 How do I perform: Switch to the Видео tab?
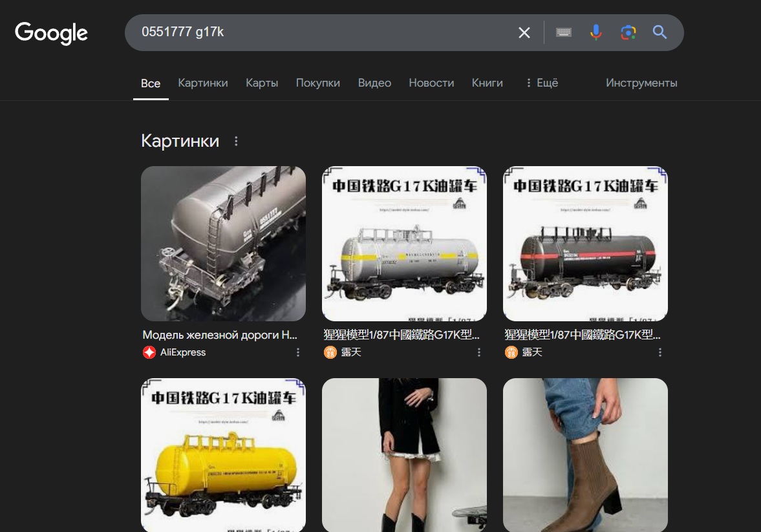tap(374, 83)
